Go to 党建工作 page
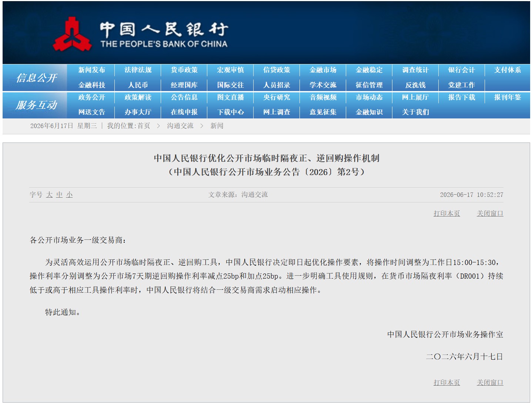Viewport: 532px width, 403px height. pos(462,85)
